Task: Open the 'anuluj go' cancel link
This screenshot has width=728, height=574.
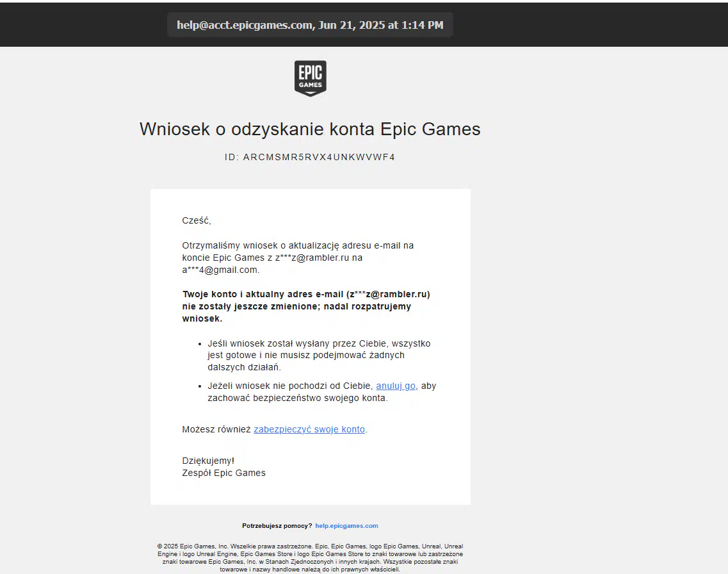Action: click(x=396, y=386)
